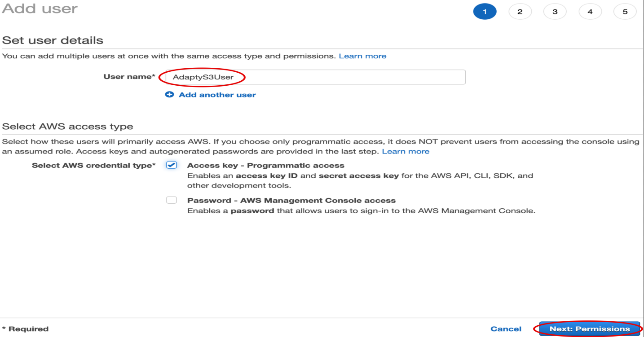Image resolution: width=644 pixels, height=337 pixels.
Task: Jump to step 2 in wizard
Action: point(520,12)
